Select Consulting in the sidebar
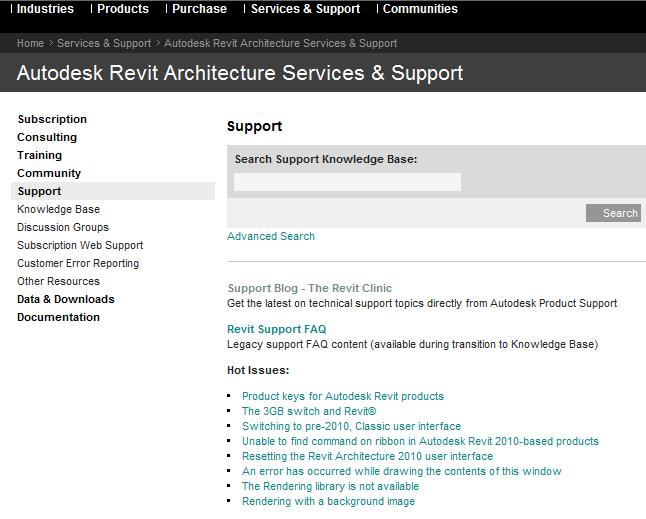646x519 pixels. (47, 137)
